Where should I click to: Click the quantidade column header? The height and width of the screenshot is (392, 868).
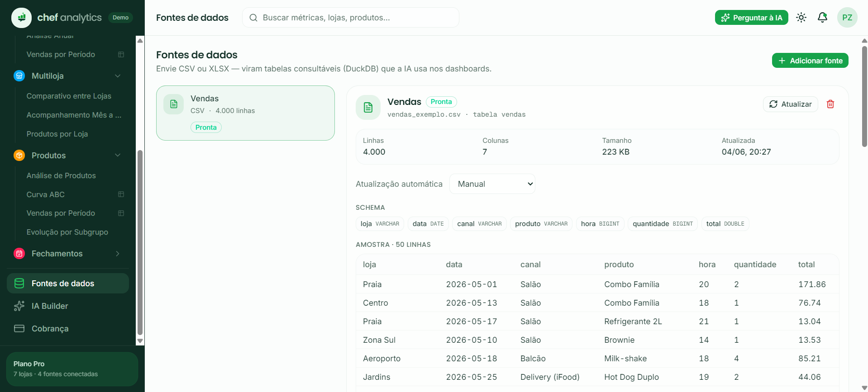[755, 264]
